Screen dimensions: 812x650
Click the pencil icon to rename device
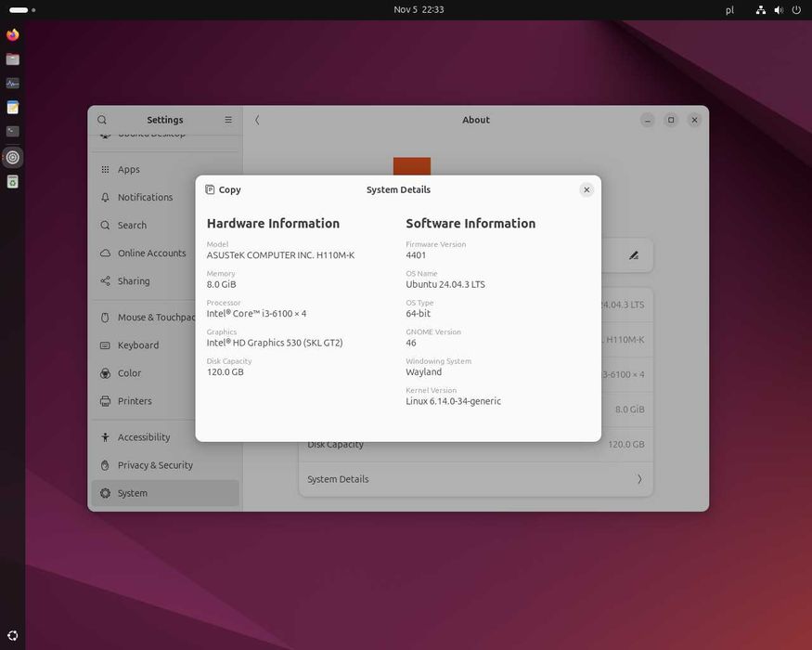click(x=634, y=254)
